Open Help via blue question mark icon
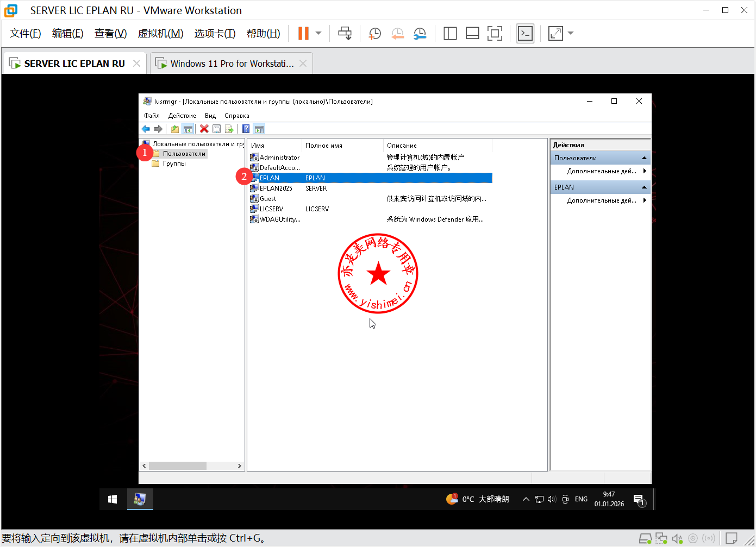Screen dimensions: 756x547 (x=246, y=129)
